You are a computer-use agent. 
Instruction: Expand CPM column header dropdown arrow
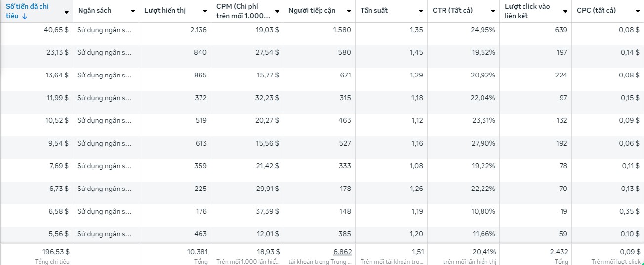coord(277,11)
